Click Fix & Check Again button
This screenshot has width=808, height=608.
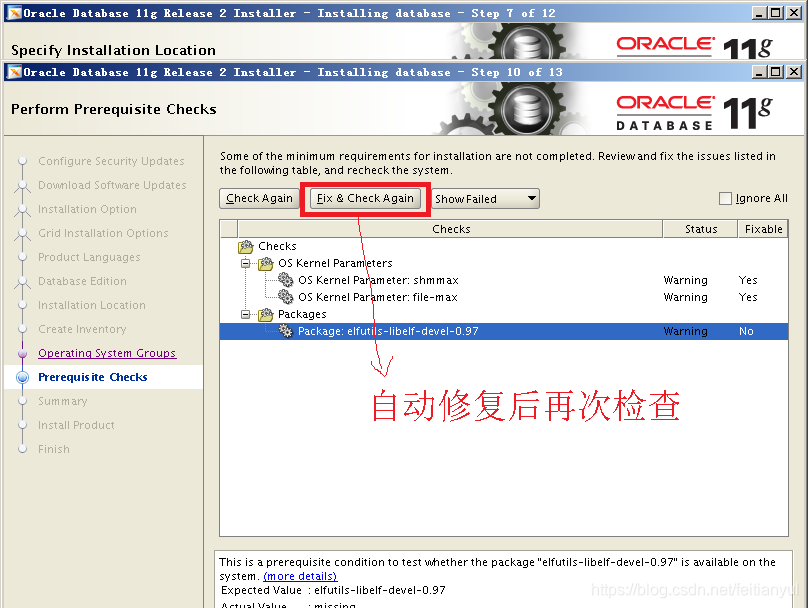coord(365,198)
